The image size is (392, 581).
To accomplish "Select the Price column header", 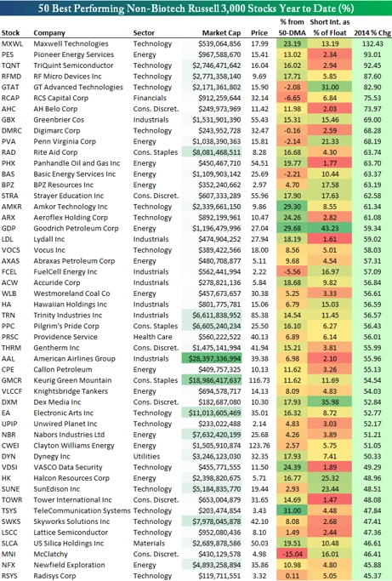I will click(259, 33).
